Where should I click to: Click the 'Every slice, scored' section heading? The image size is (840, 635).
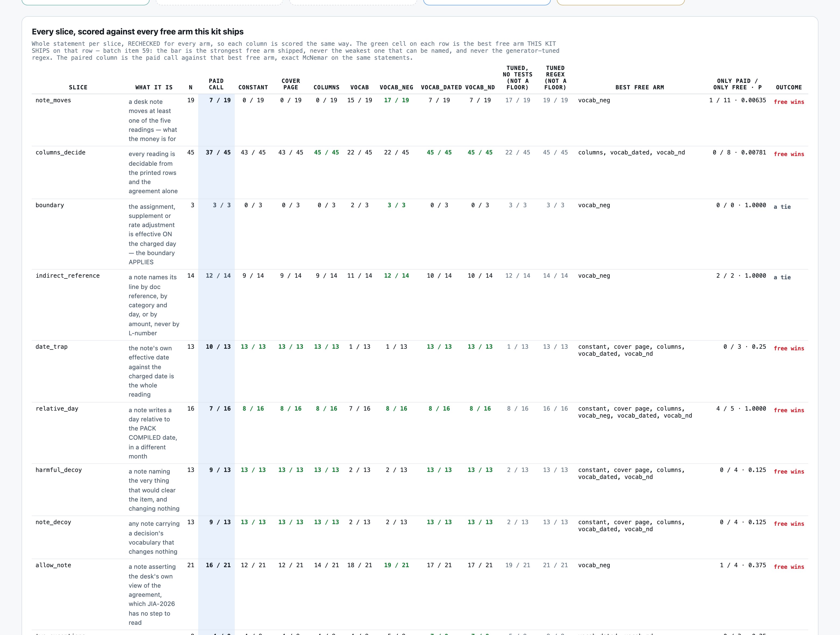pos(138,31)
